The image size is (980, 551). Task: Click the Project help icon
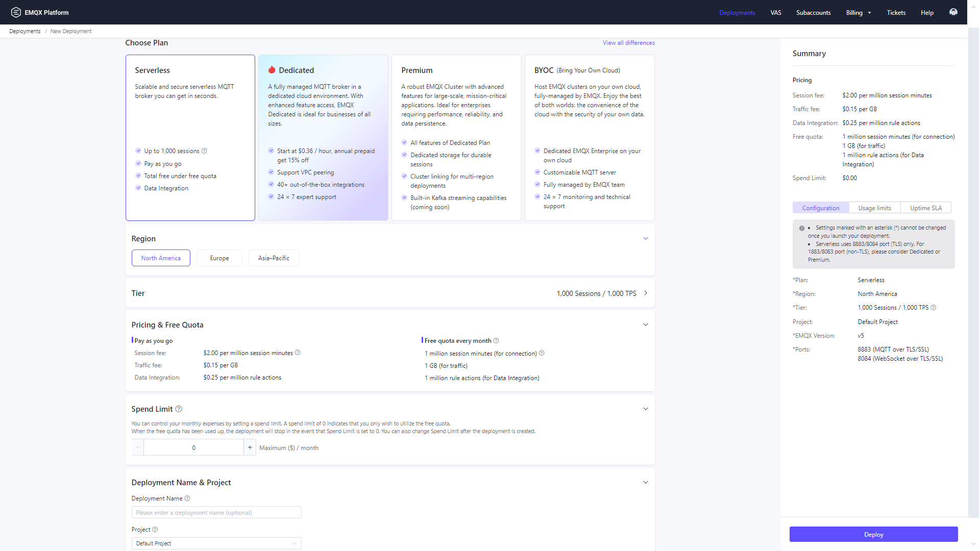tap(155, 530)
